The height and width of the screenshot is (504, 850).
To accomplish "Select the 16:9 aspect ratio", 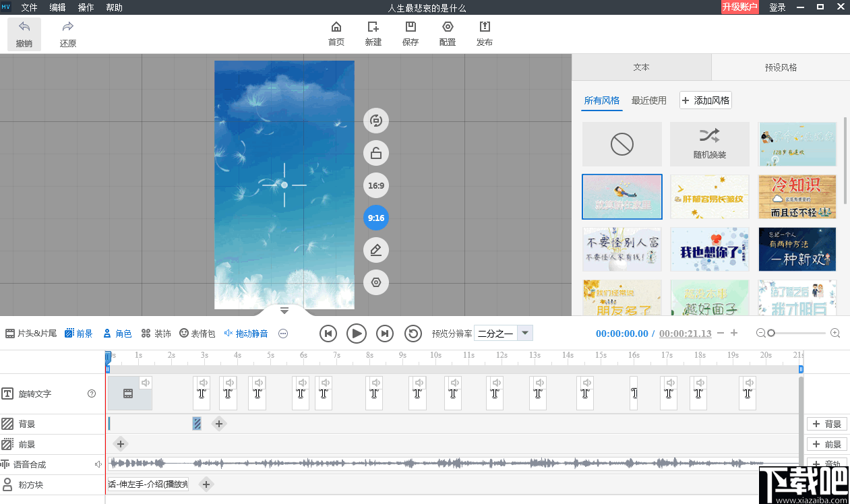I will [376, 185].
